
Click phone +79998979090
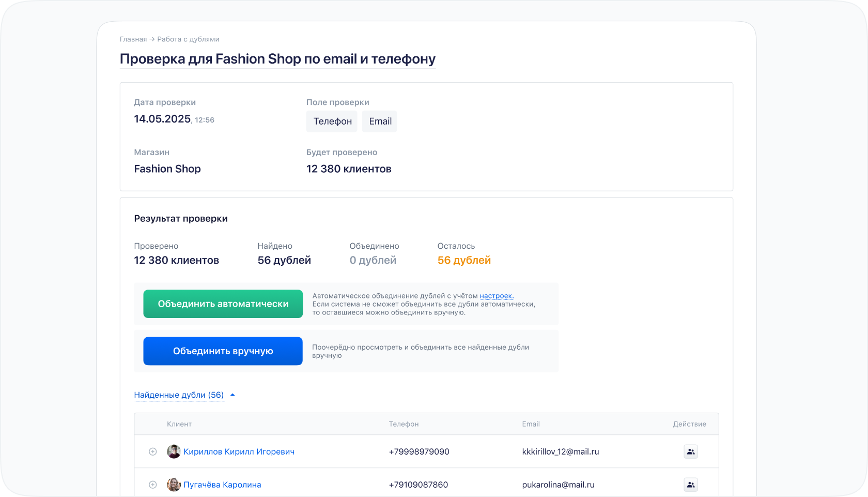(x=419, y=451)
